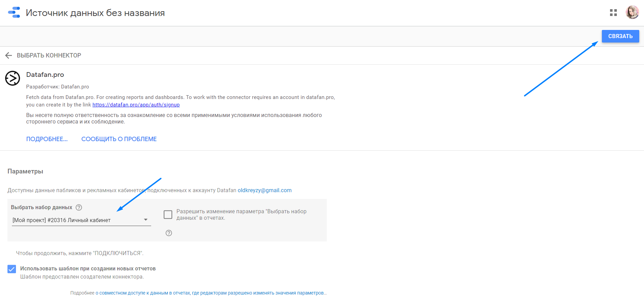Image resolution: width=644 pixels, height=301 pixels.
Task: Open help icon below the checkbox
Action: tap(169, 233)
